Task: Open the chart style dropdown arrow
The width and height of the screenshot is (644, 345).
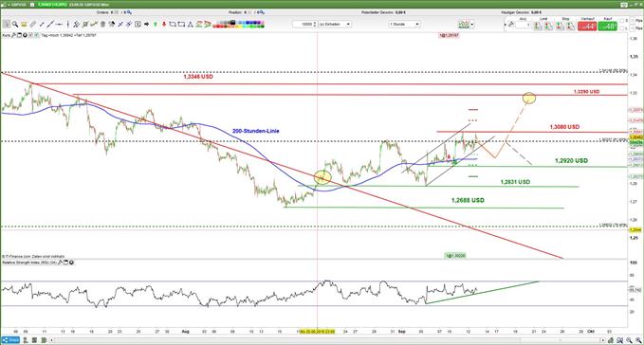Action: pos(472,25)
